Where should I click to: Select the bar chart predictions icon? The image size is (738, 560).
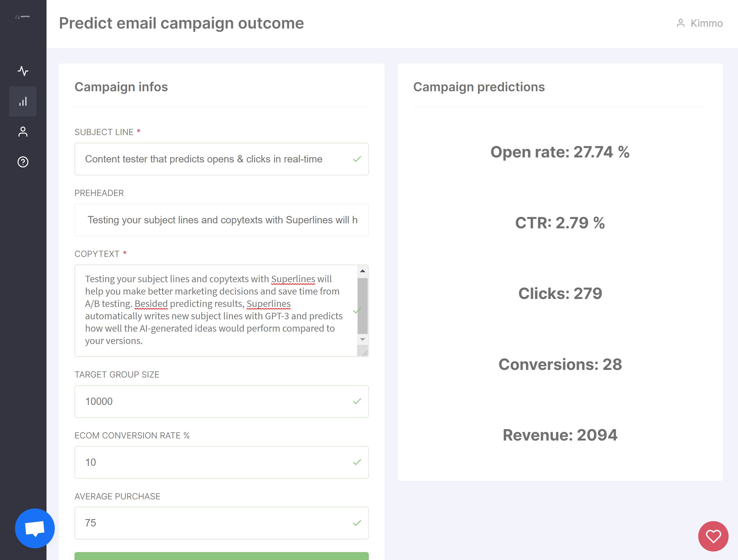pyautogui.click(x=23, y=102)
